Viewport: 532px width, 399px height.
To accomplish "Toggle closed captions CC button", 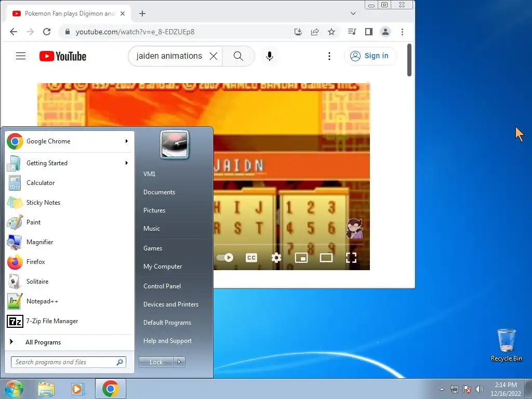I will (x=251, y=258).
